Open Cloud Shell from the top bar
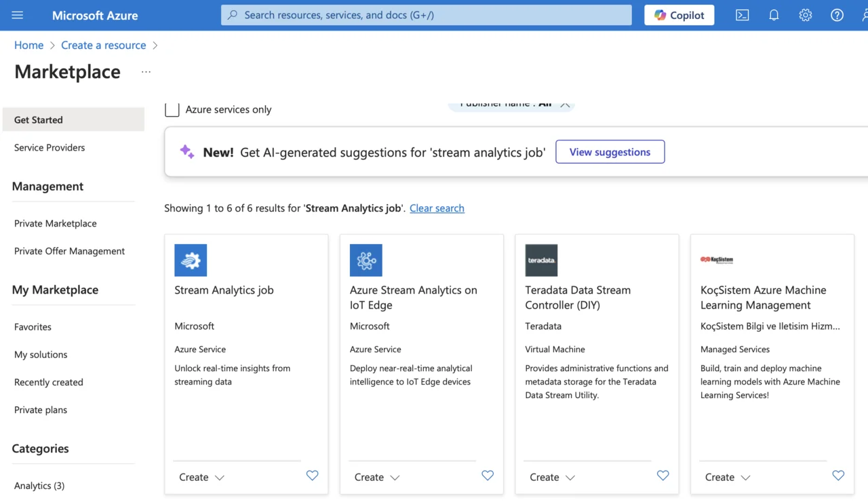868x504 pixels. pos(742,15)
